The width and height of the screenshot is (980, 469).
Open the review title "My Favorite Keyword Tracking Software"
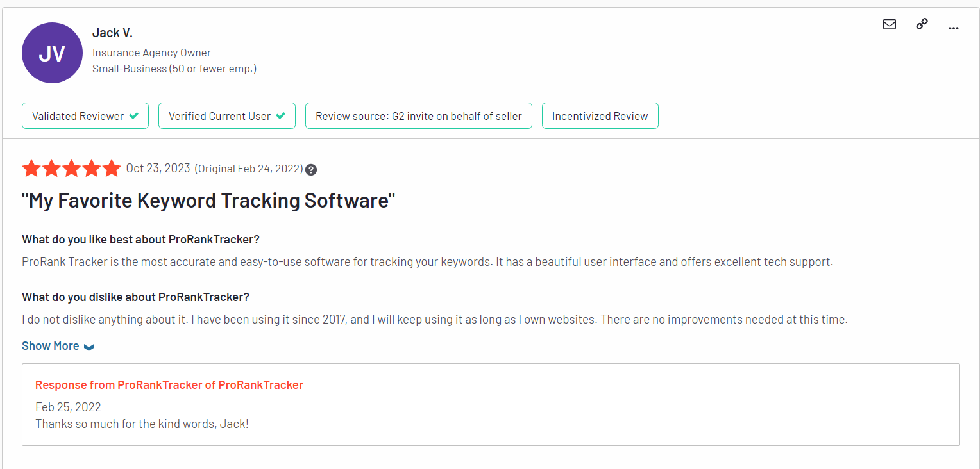click(x=208, y=201)
